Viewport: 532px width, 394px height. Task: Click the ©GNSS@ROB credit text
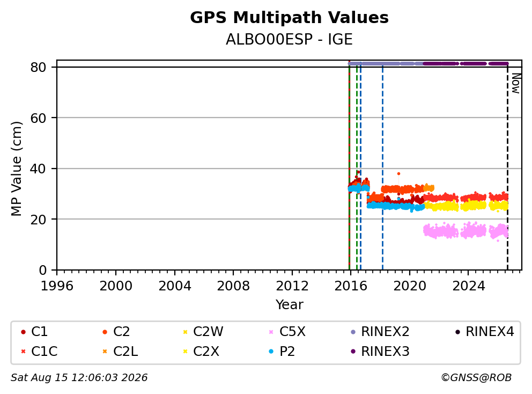point(476,378)
